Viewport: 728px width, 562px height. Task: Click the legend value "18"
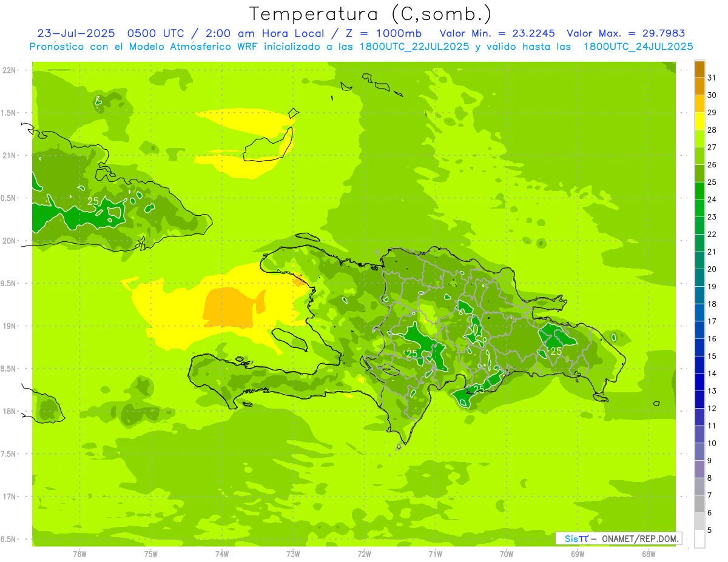coord(712,304)
